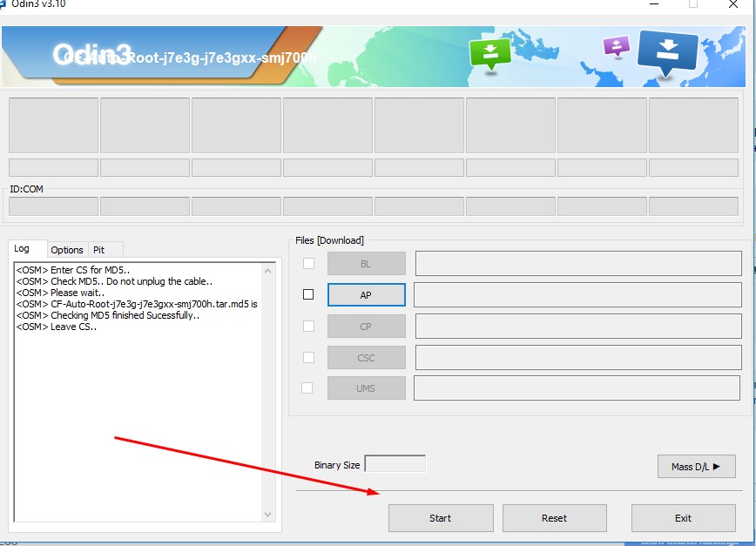Select log line 'Checking MD5 finished Sucessfully..'

pos(108,315)
